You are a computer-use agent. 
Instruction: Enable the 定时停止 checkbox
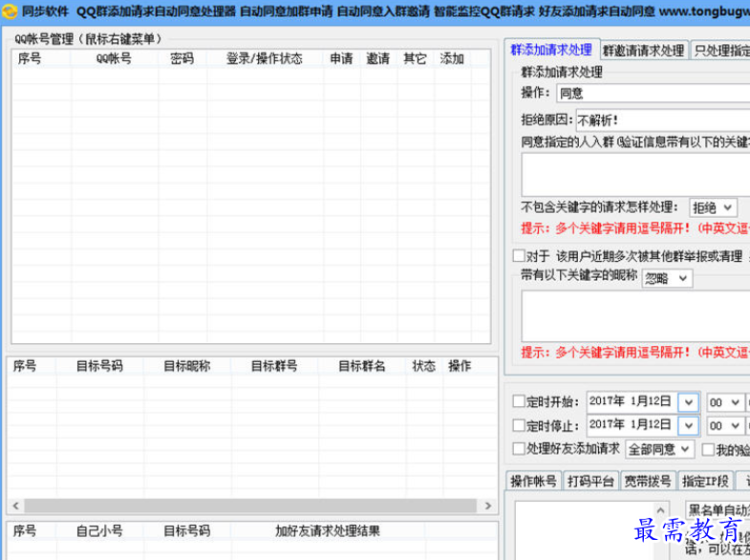click(x=519, y=425)
